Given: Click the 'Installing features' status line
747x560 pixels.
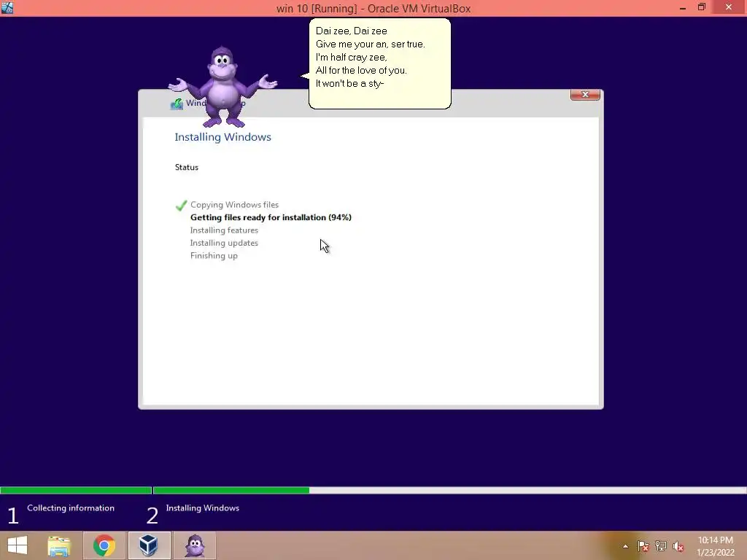Looking at the screenshot, I should (x=224, y=230).
